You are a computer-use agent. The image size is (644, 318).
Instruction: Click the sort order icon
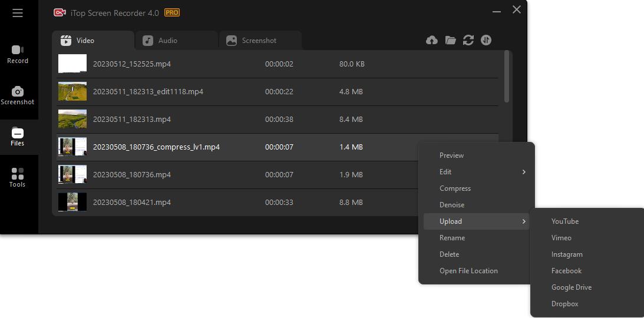[486, 40]
